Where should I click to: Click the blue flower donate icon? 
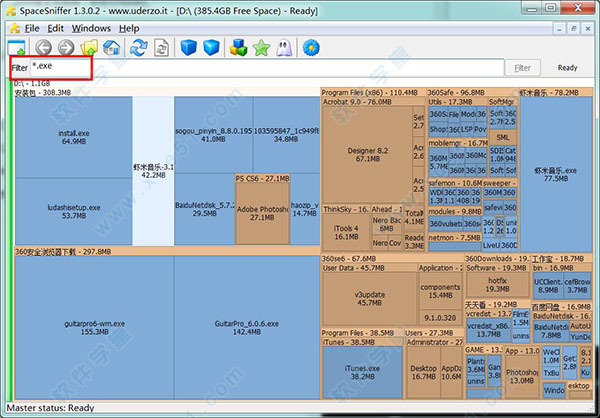311,48
